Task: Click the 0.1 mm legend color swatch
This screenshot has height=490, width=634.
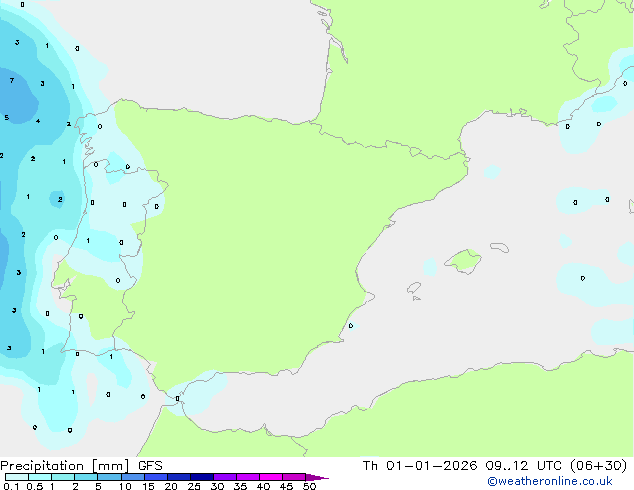Action: pyautogui.click(x=17, y=477)
